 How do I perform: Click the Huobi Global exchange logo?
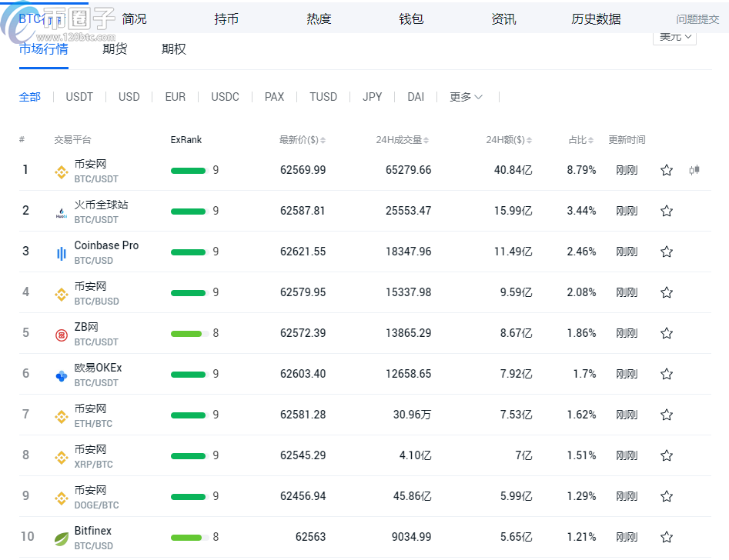(x=62, y=213)
